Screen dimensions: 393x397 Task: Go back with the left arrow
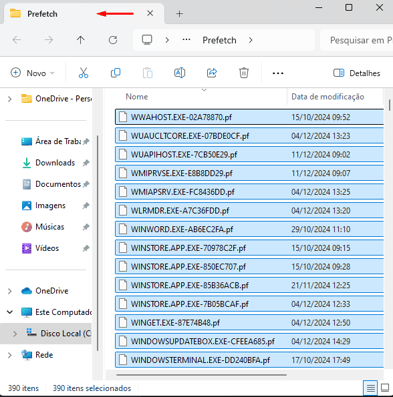(17, 40)
